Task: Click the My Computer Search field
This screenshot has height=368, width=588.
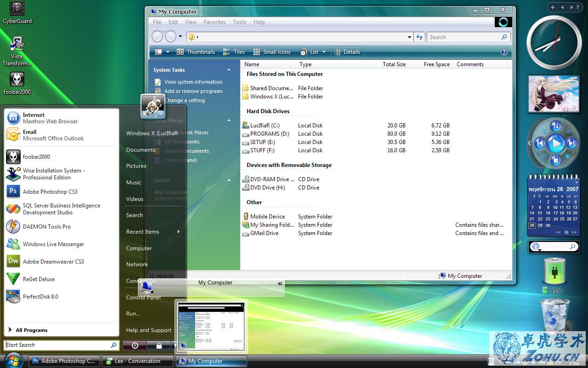Action: tap(468, 37)
